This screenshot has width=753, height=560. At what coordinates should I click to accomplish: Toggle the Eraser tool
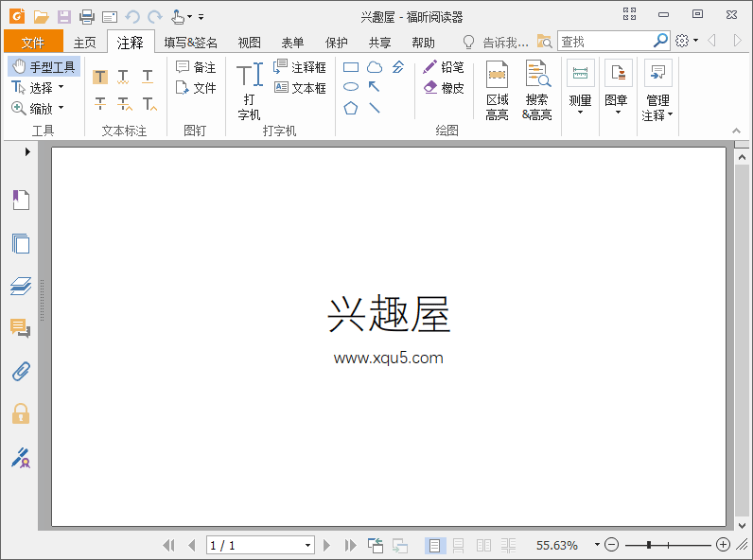445,87
